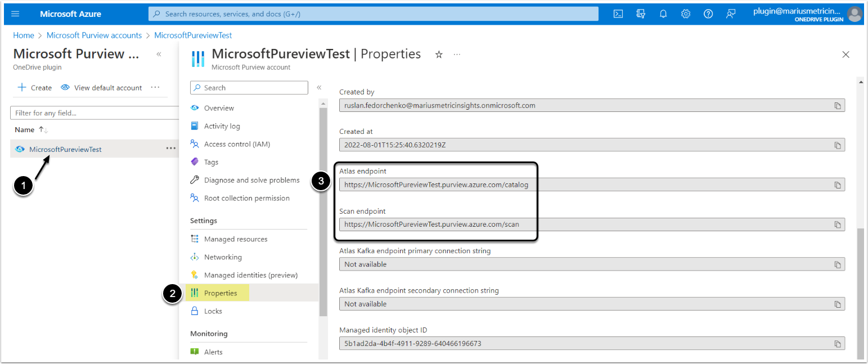
Task: Copy the Atlas endpoint URL
Action: tap(837, 185)
